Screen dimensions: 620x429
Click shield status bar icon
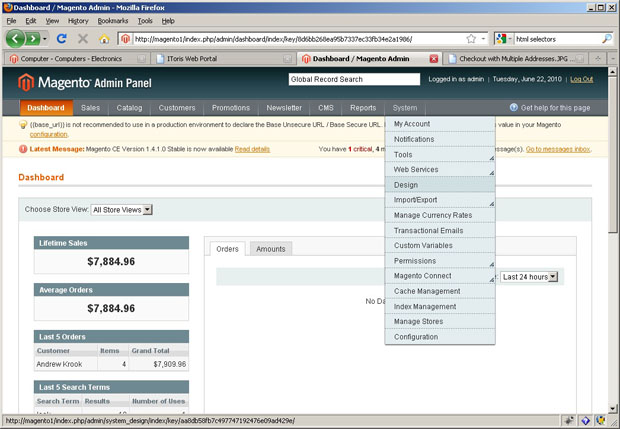601,421
